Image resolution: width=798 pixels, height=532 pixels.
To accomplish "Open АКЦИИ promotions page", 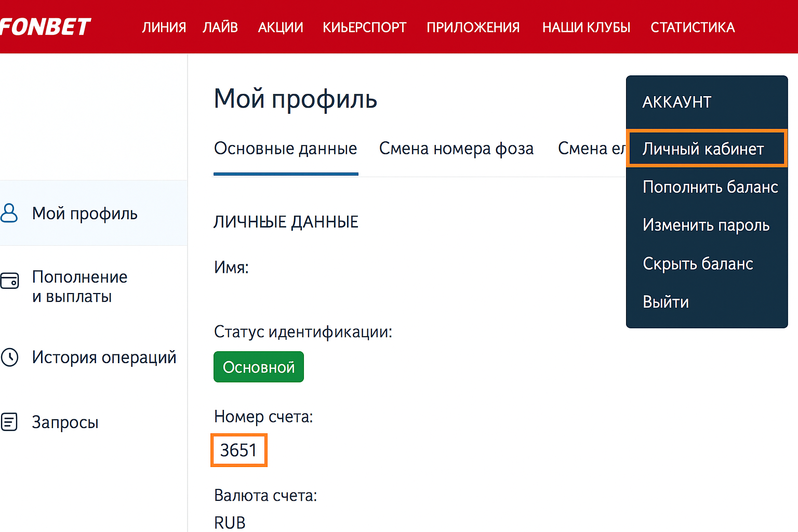I will 281,28.
